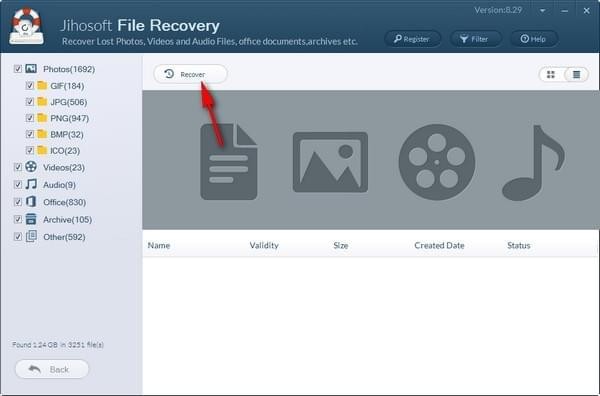Open the Filter options
Viewport: 600px width, 396px height.
click(475, 39)
